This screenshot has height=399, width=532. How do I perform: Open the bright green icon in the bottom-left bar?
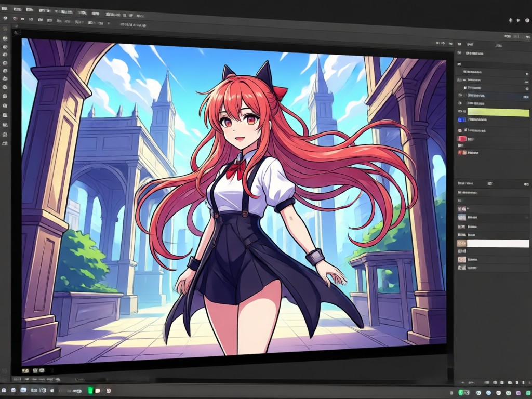(90, 390)
